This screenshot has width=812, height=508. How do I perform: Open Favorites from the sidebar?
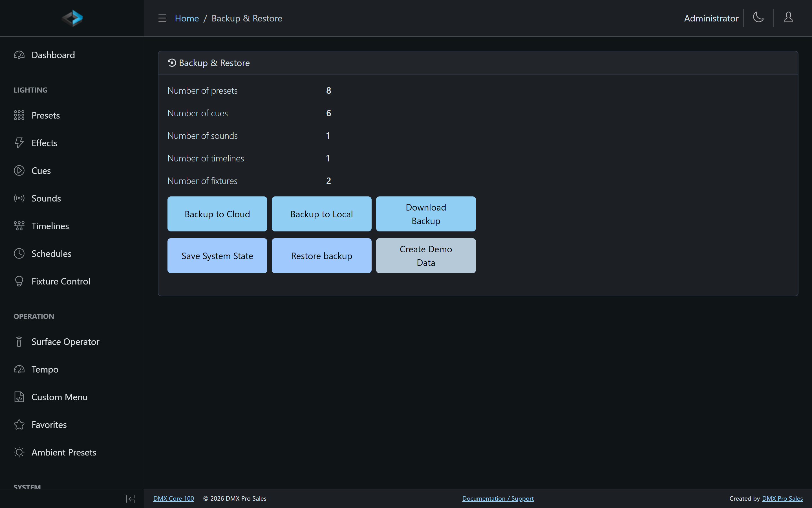(72, 425)
